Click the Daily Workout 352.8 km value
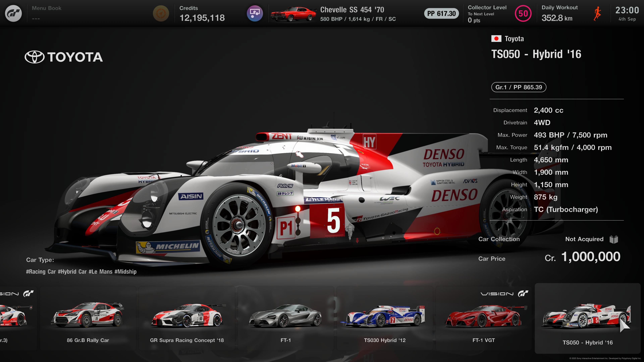Image resolution: width=644 pixels, height=362 pixels. [x=557, y=18]
